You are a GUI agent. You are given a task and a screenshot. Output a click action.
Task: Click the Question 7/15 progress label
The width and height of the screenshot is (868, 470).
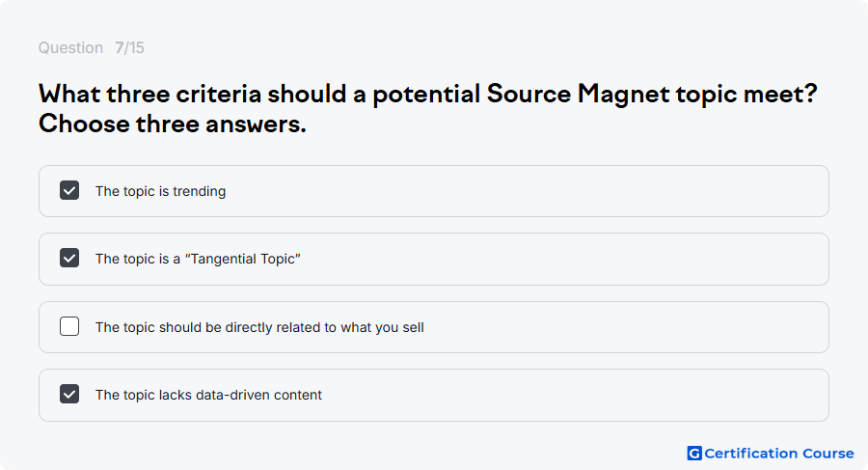click(x=92, y=47)
